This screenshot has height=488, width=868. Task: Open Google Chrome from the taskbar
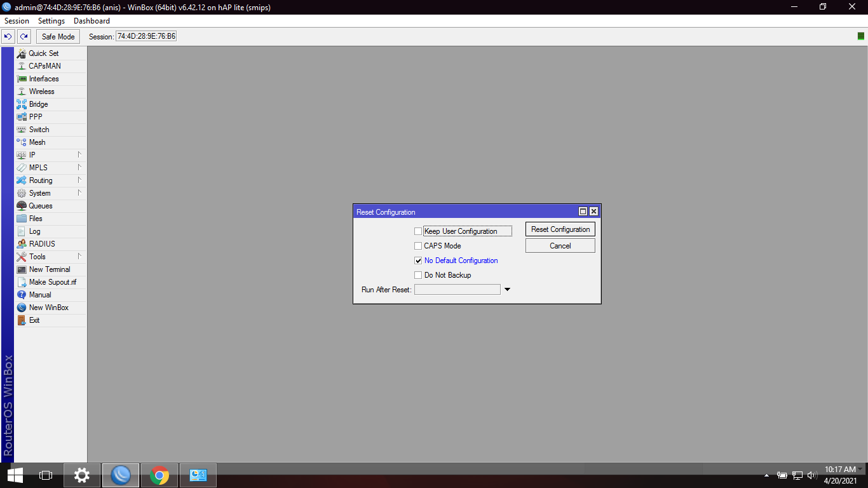coord(158,475)
